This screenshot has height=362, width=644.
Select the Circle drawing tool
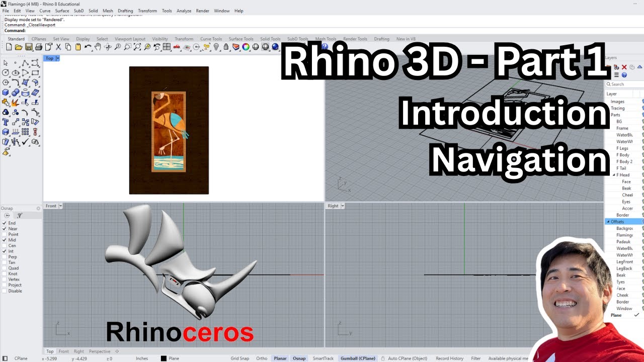6,73
